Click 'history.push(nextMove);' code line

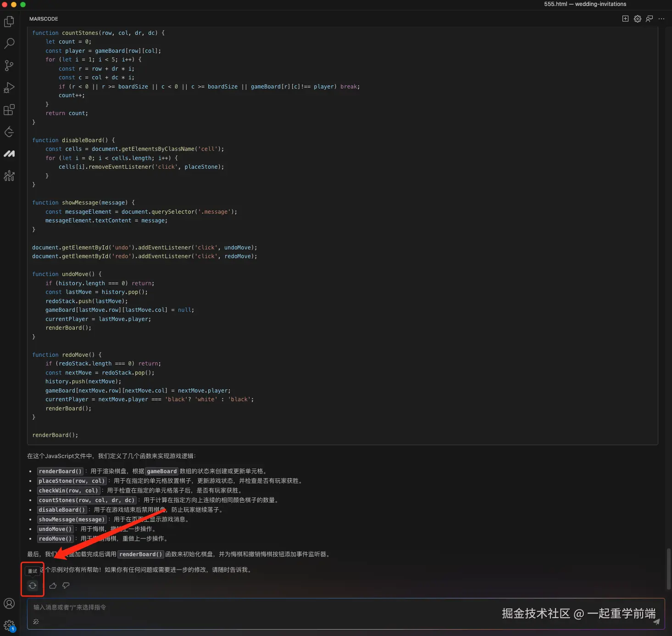[83, 382]
